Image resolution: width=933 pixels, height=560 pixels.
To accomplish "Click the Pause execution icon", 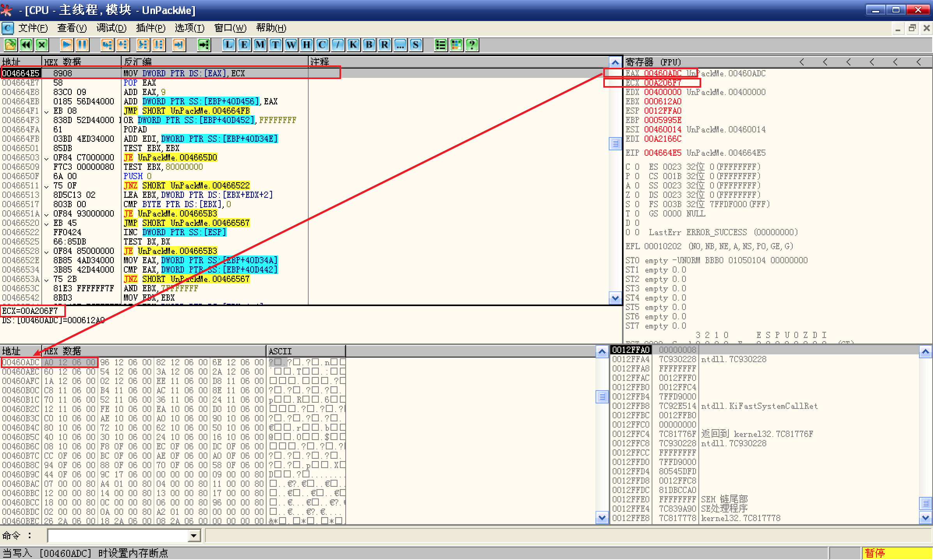I will (82, 45).
